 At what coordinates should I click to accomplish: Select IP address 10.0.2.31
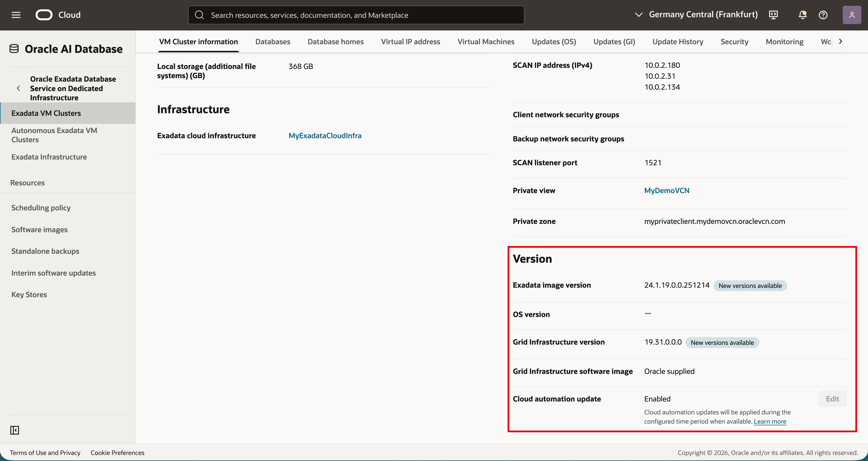click(x=660, y=76)
